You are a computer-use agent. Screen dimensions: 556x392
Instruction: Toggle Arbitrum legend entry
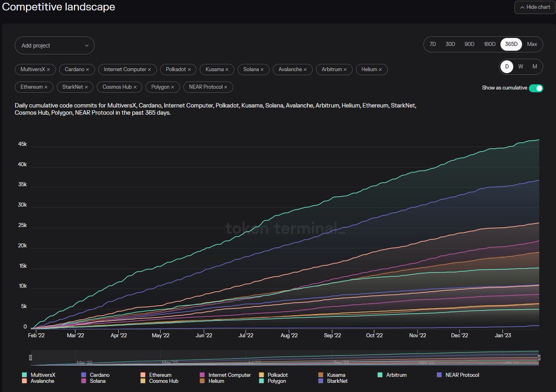click(x=392, y=375)
